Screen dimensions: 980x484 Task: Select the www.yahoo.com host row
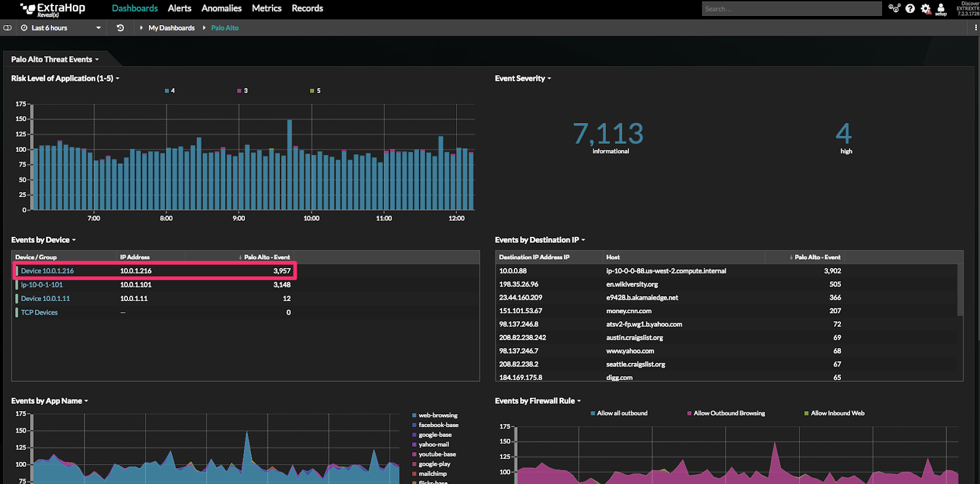pos(726,351)
